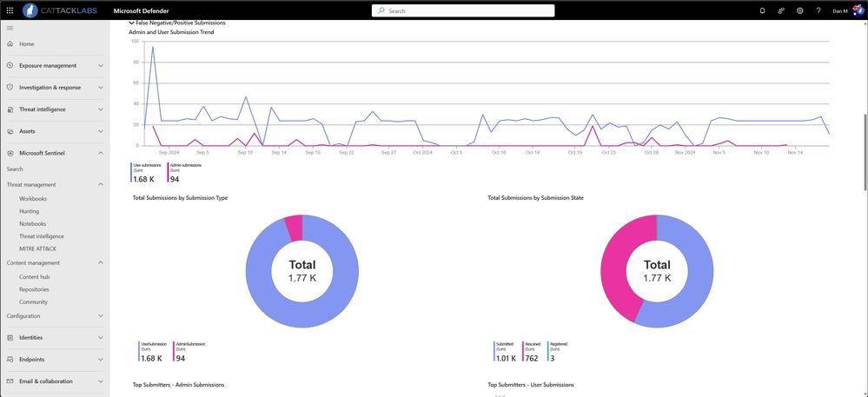868x397 pixels.
Task: Click the Microsoft Sentinel shield icon
Action: click(x=10, y=153)
